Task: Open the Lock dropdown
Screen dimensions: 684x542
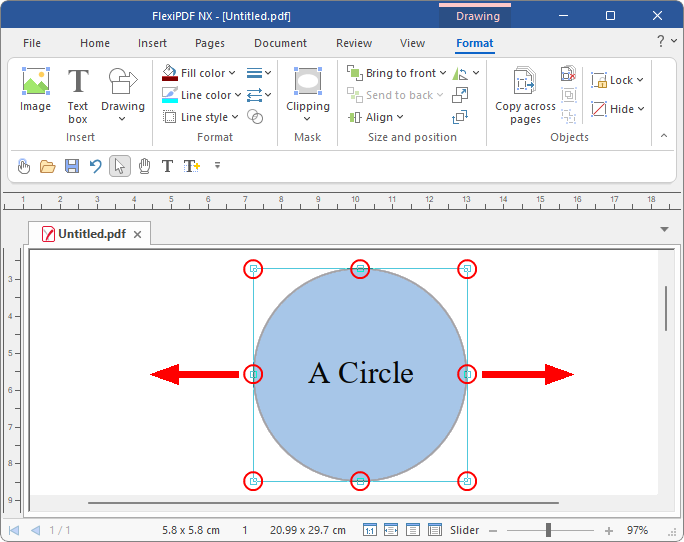Action: point(639,80)
